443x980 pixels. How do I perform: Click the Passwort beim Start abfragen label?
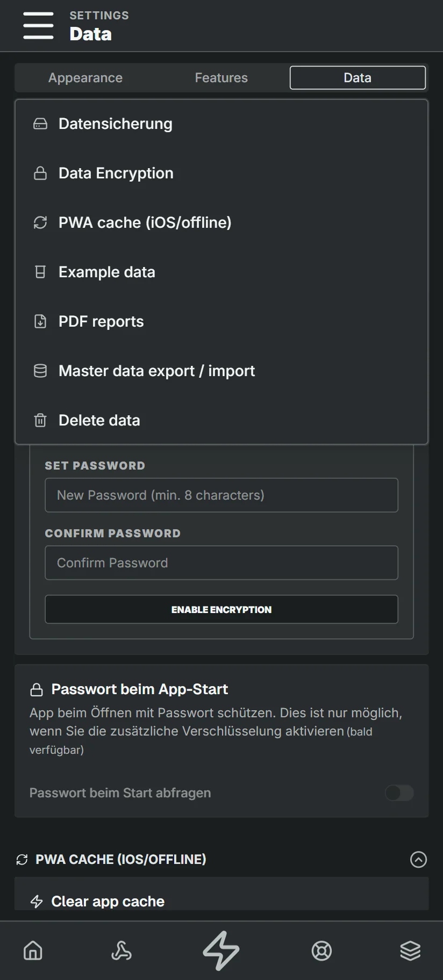(x=120, y=793)
